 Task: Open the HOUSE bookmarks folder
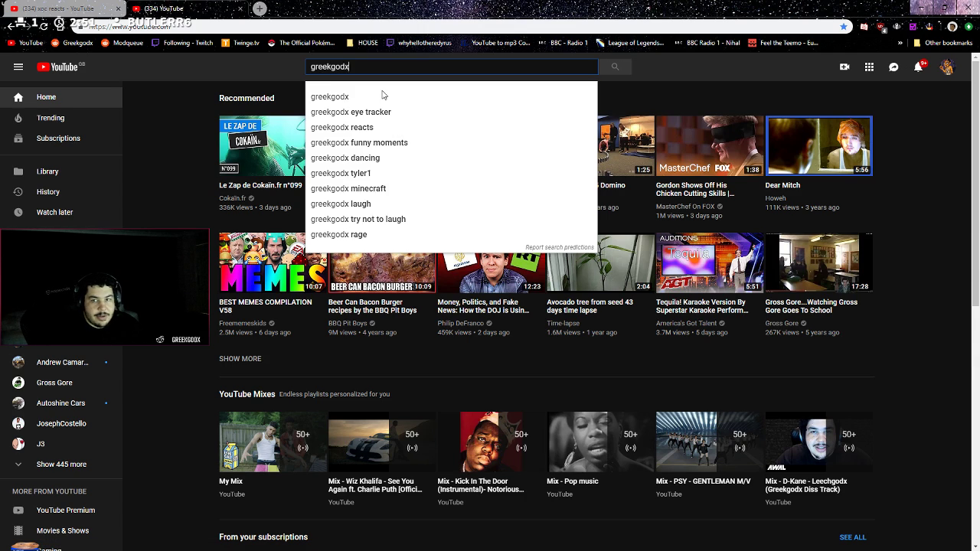click(362, 43)
